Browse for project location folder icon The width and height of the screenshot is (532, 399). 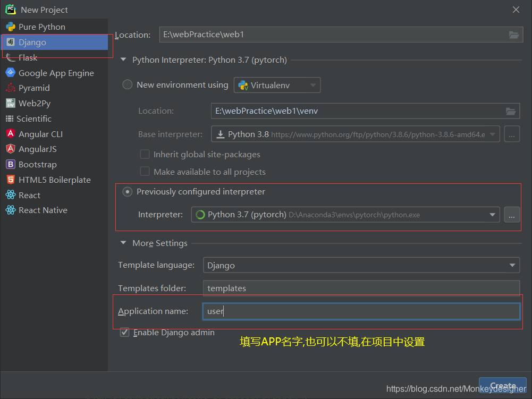pos(514,35)
